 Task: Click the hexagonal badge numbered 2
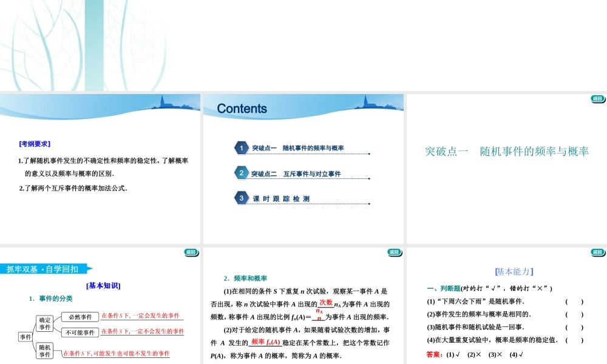240,173
